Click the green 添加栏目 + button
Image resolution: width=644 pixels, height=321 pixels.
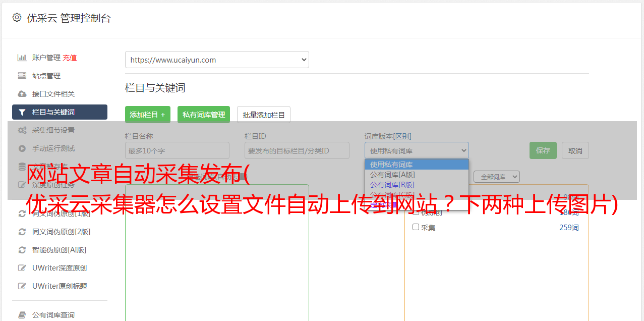[x=148, y=115]
